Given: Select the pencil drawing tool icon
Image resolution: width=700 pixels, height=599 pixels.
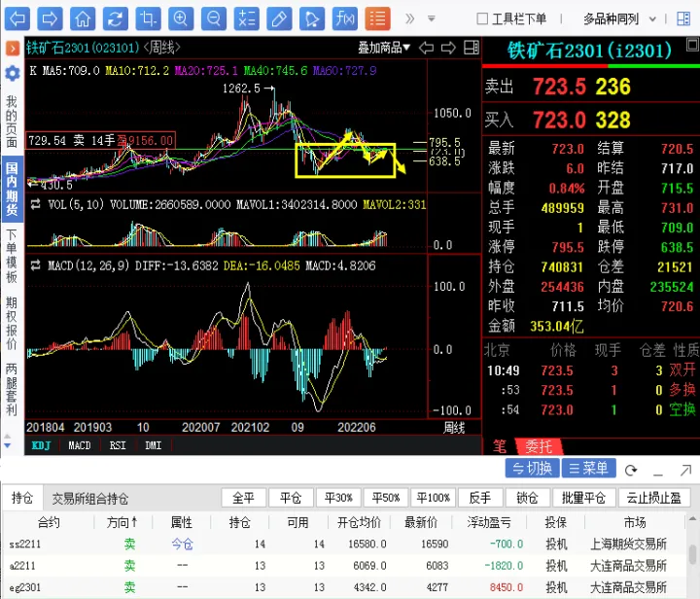Looking at the screenshot, I should 279,18.
